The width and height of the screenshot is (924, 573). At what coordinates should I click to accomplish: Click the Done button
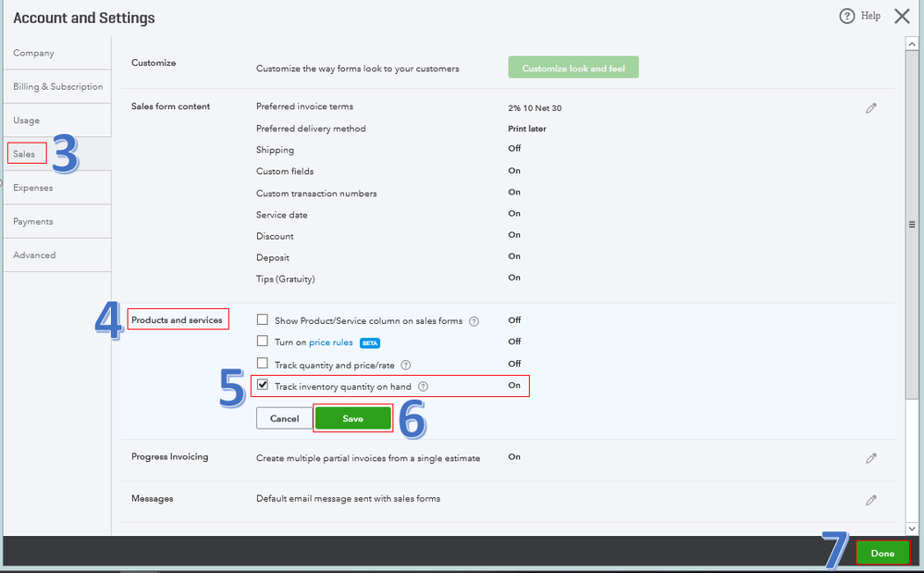tap(882, 554)
